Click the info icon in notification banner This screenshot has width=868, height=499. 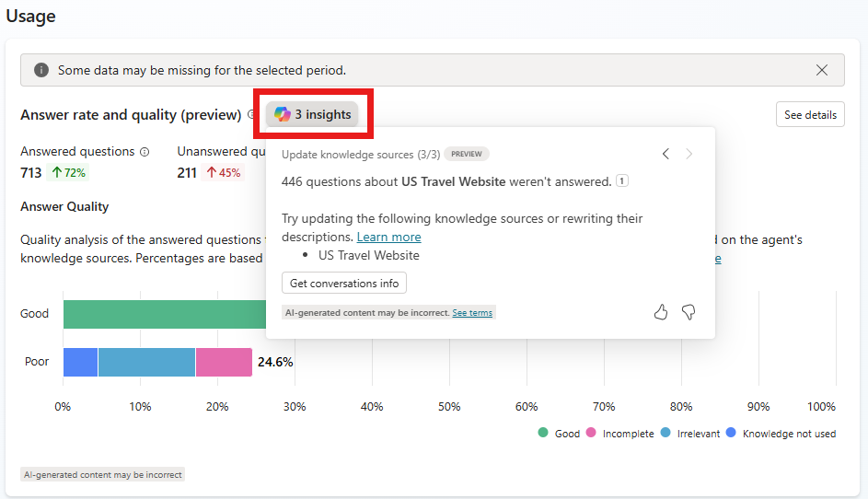(41, 70)
